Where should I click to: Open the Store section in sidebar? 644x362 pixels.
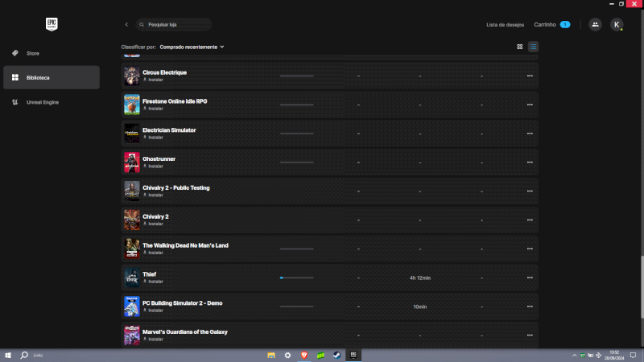[32, 53]
